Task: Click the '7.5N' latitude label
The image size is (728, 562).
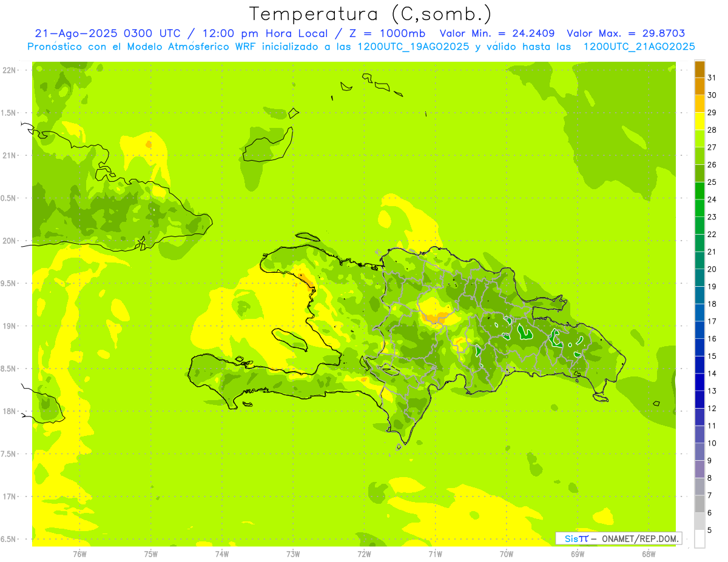Action: tap(9, 454)
